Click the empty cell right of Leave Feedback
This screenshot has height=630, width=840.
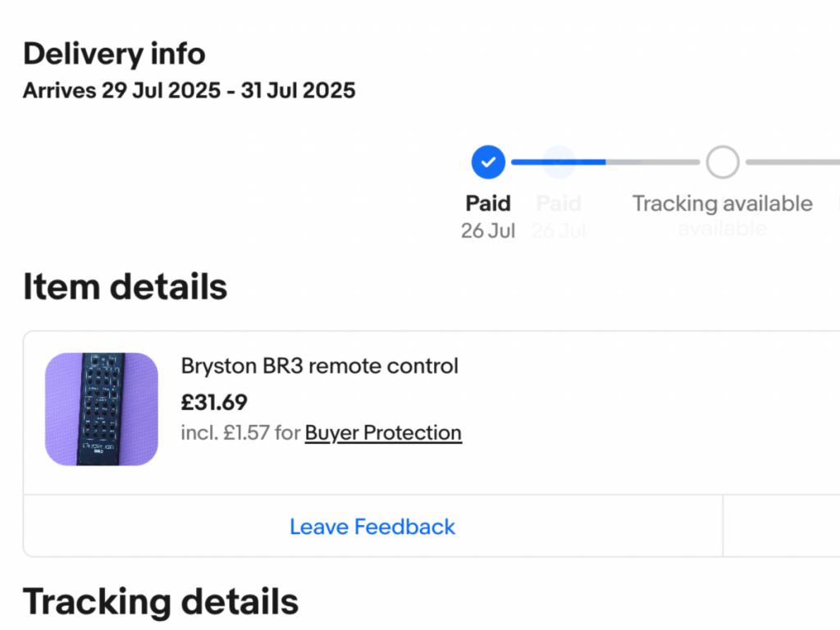click(781, 526)
